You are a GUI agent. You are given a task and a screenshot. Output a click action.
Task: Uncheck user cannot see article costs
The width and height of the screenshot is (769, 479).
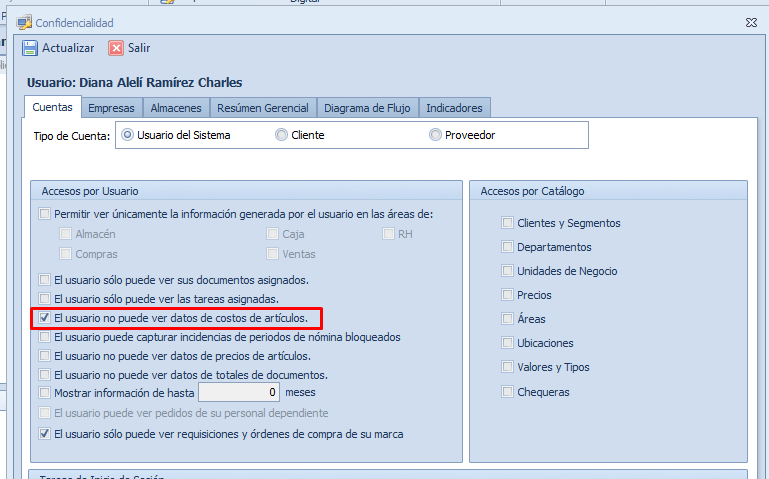click(x=44, y=318)
